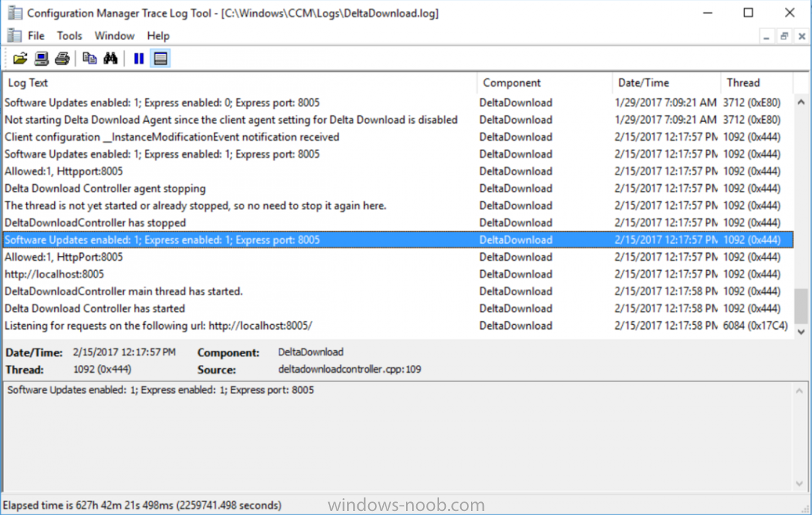The image size is (812, 515).
Task: Click thread value '6084 (0x17C4)'
Action: point(755,326)
